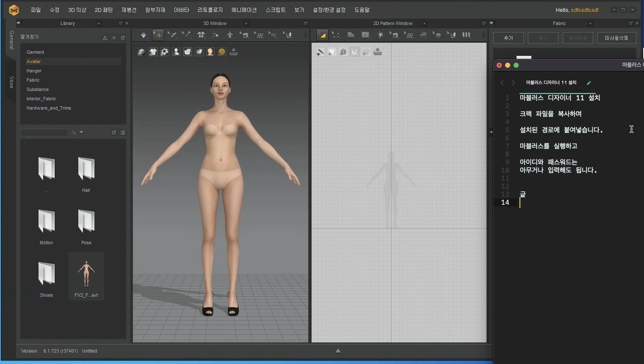This screenshot has height=364, width=644.
Task: Select the texture grid edit tool in 3D toolbar
Action: (x=259, y=35)
